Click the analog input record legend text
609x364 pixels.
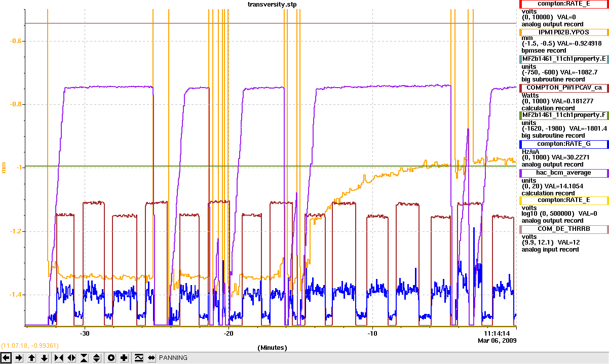click(x=550, y=249)
